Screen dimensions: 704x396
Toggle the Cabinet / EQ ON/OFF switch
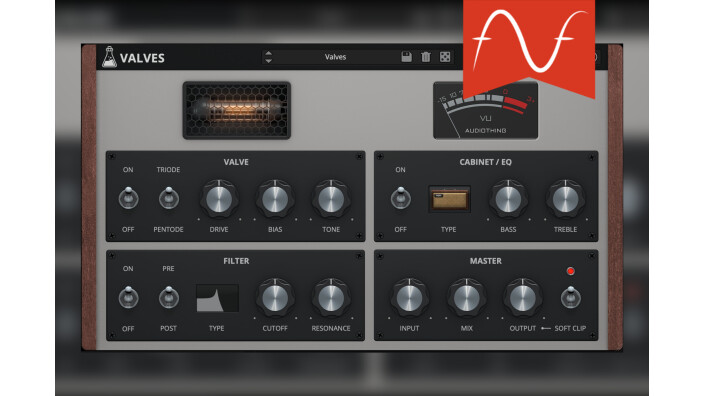tap(400, 198)
